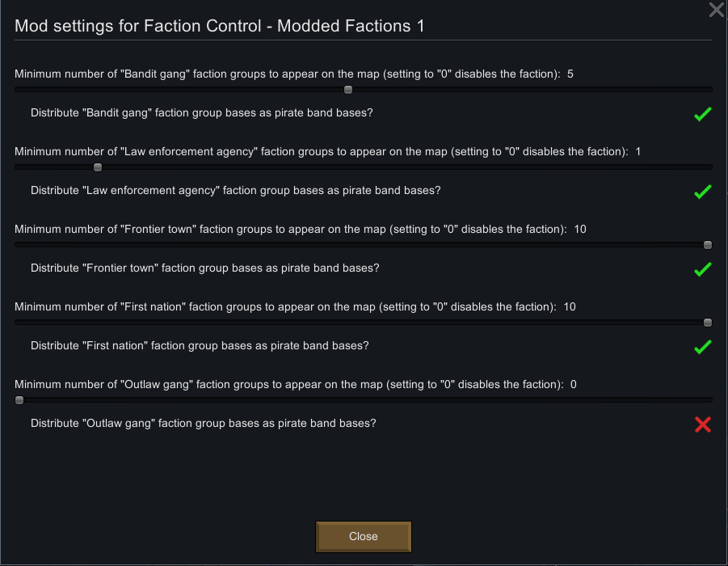Click the Minimum number of "Bandit gang" label
Image resolution: width=728 pixels, height=566 pixels.
coord(287,74)
